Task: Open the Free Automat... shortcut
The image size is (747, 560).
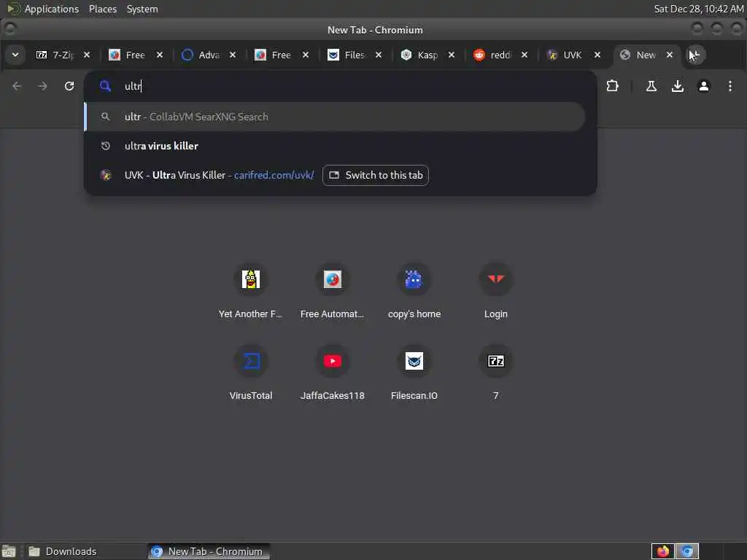Action: pos(333,290)
